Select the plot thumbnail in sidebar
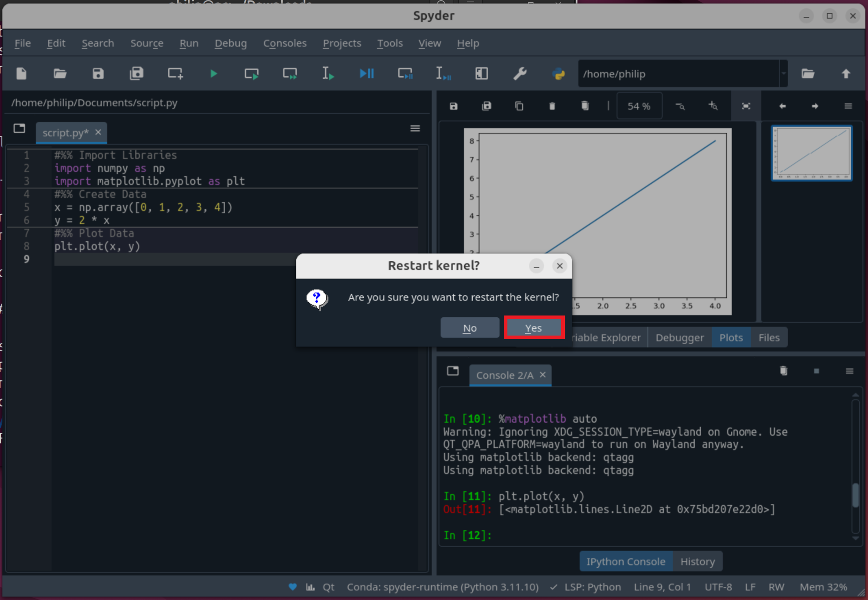This screenshot has width=868, height=600. point(811,154)
